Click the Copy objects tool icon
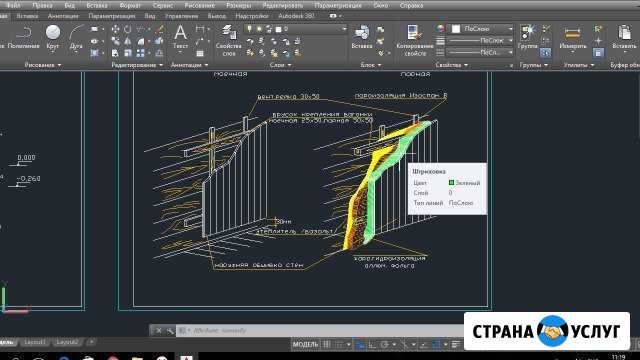The width and height of the screenshot is (640, 360). [116, 41]
